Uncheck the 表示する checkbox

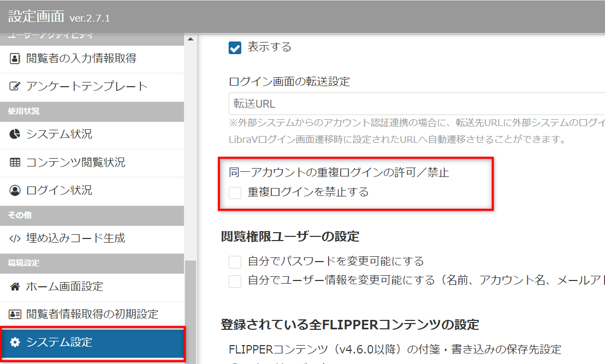(x=234, y=47)
